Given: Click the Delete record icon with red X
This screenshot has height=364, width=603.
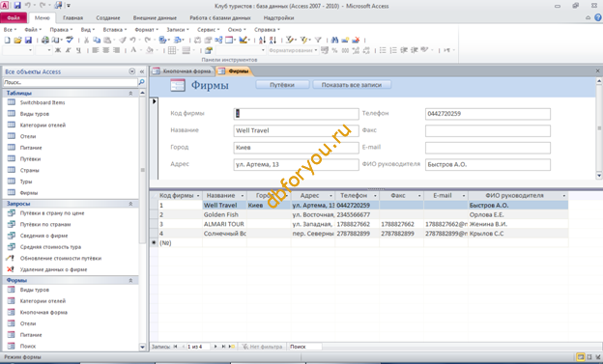Looking at the screenshot, I should click(356, 40).
